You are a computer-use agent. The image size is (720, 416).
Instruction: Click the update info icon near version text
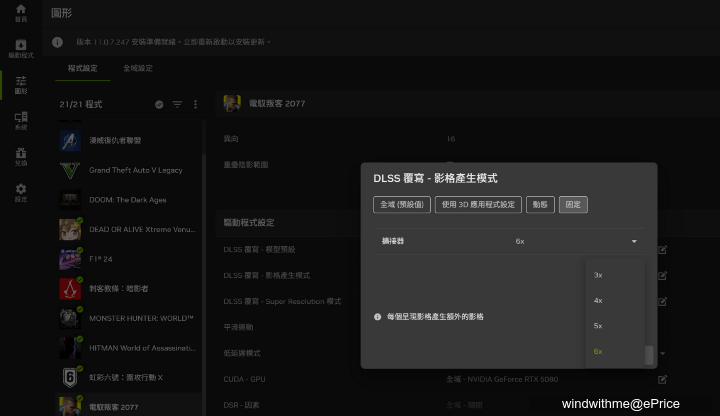point(57,42)
